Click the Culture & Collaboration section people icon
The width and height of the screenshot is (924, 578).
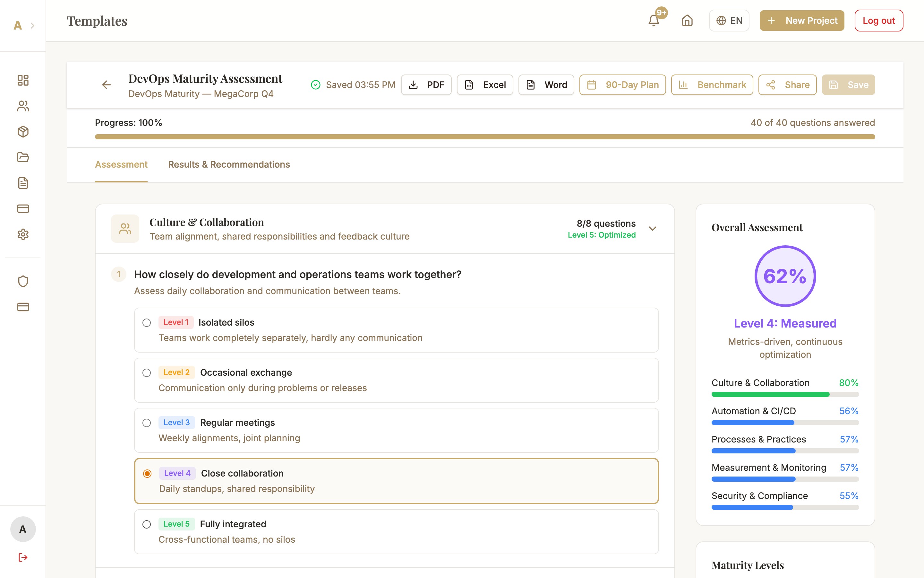pos(125,229)
